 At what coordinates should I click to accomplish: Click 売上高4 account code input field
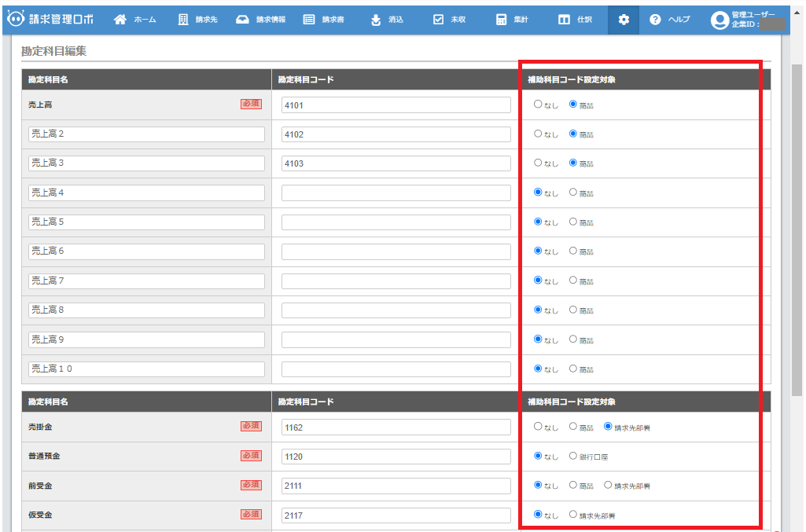pyautogui.click(x=396, y=193)
